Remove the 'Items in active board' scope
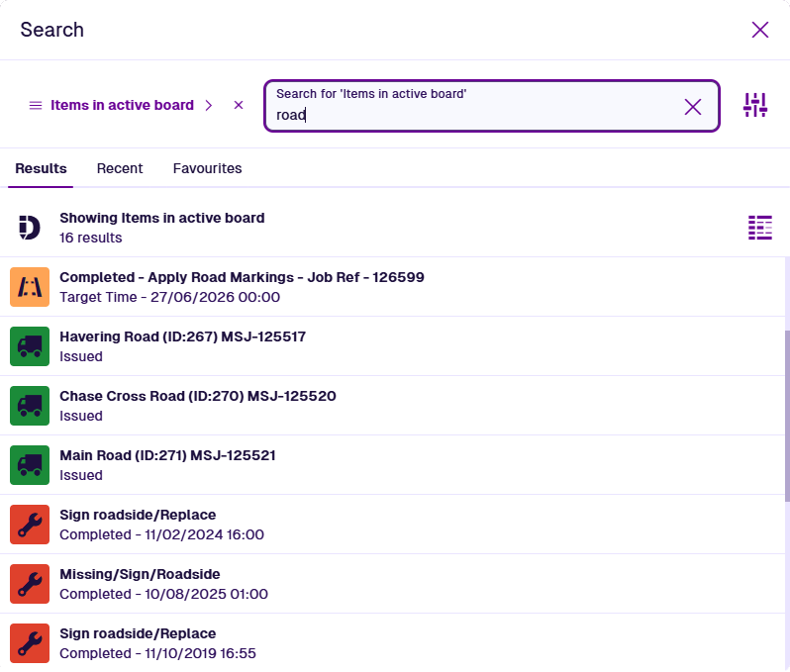Screen dimensions: 790x672 coord(238,105)
